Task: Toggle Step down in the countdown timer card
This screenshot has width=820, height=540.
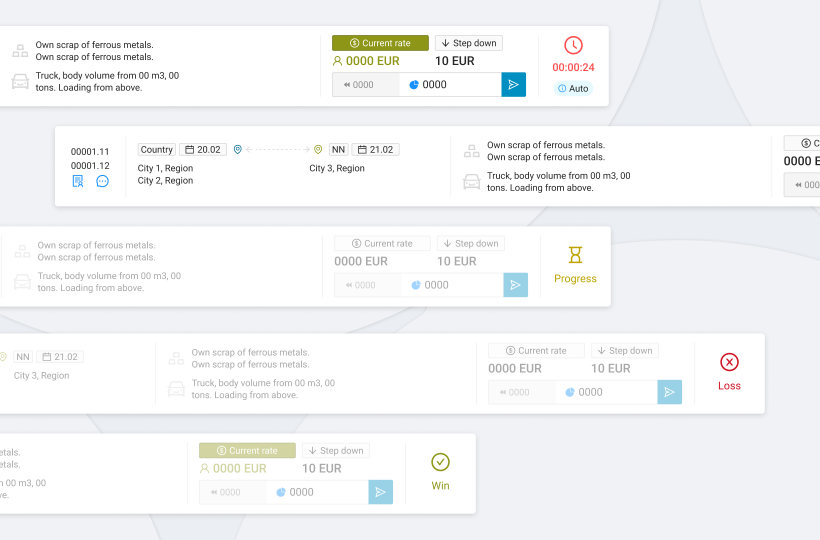Action: coord(468,43)
